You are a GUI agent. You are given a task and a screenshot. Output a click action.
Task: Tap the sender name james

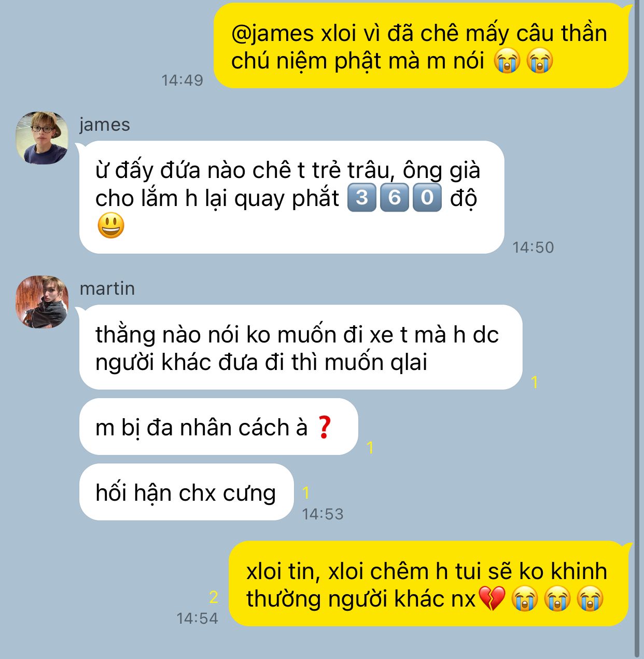[105, 125]
